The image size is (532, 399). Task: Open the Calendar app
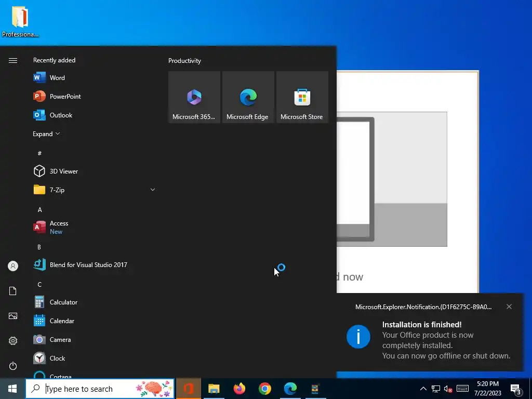click(95, 321)
